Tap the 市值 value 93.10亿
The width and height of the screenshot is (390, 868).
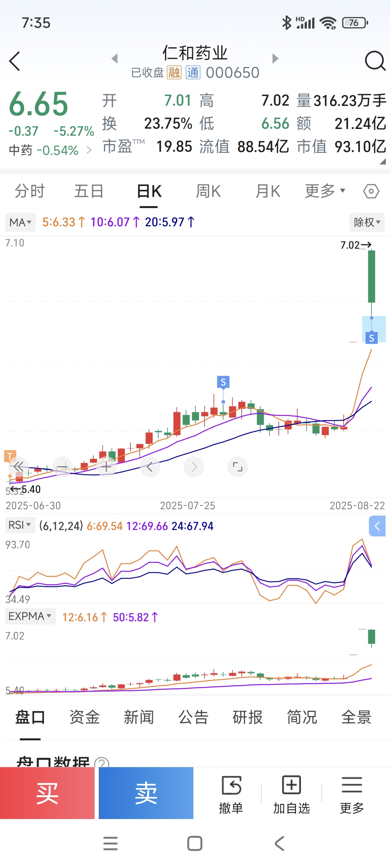[x=360, y=147]
